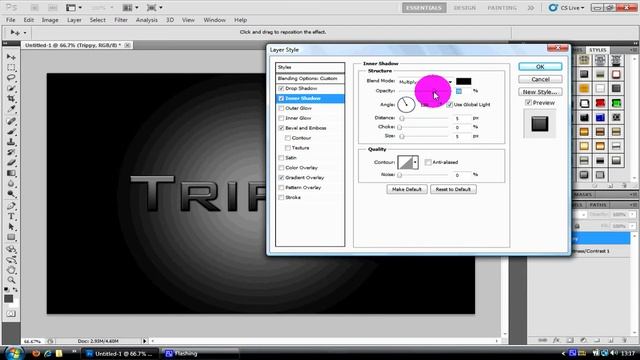The width and height of the screenshot is (640, 360).
Task: Select the Zoom tool
Action: coord(11,280)
